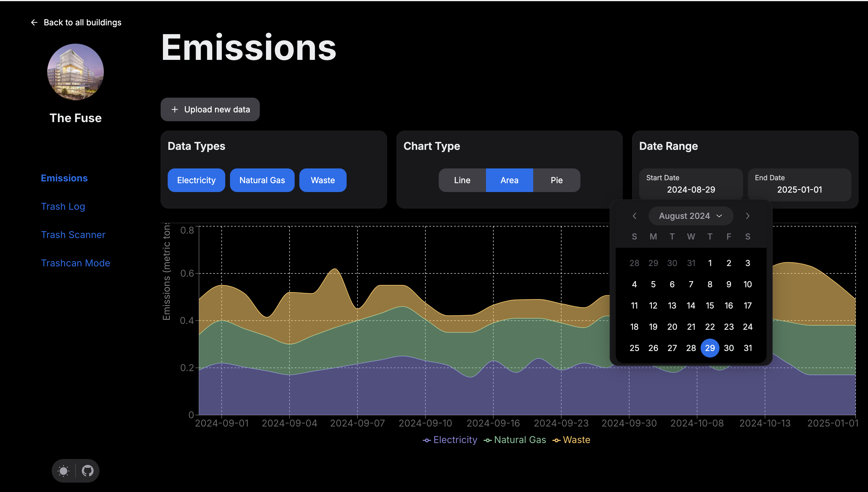The height and width of the screenshot is (492, 868).
Task: Toggle the Electricity data type
Action: click(196, 180)
